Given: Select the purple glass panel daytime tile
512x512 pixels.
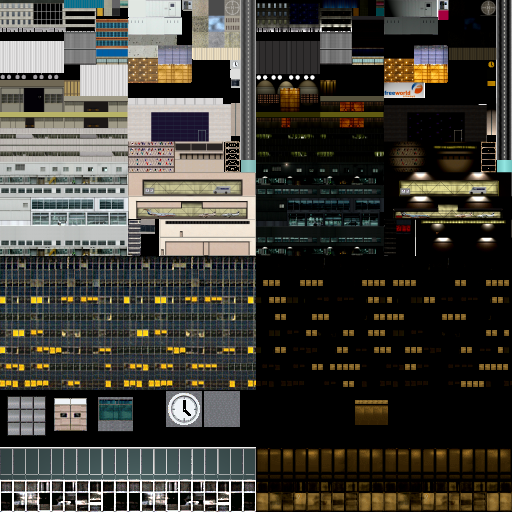Looking at the screenshot, I should [175, 55].
